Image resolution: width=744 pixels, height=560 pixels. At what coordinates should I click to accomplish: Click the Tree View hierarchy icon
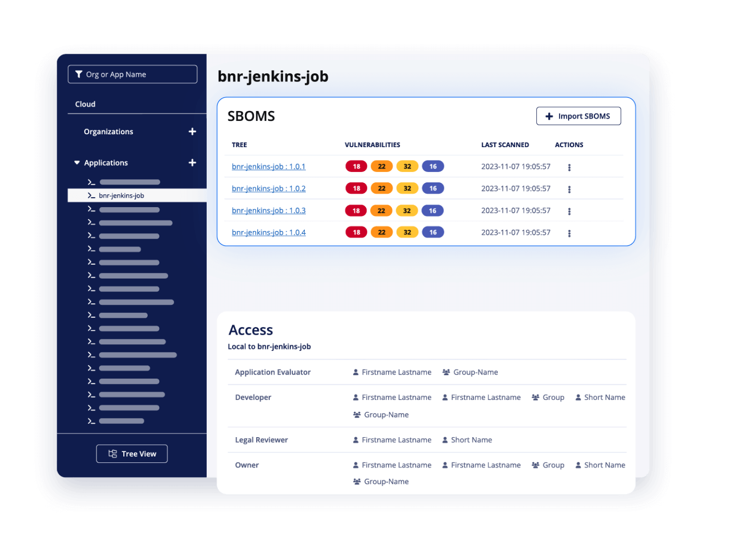tap(113, 454)
